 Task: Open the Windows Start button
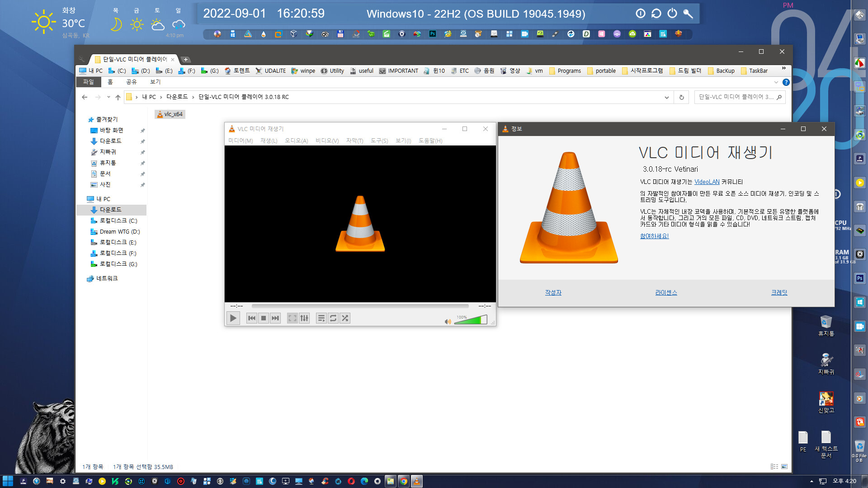[x=8, y=481]
